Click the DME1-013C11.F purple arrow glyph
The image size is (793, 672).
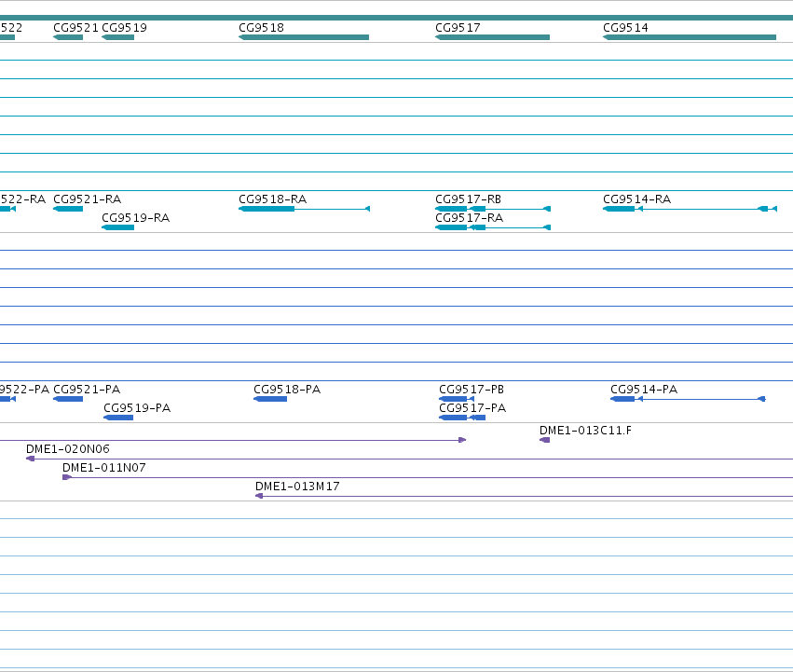pos(545,440)
